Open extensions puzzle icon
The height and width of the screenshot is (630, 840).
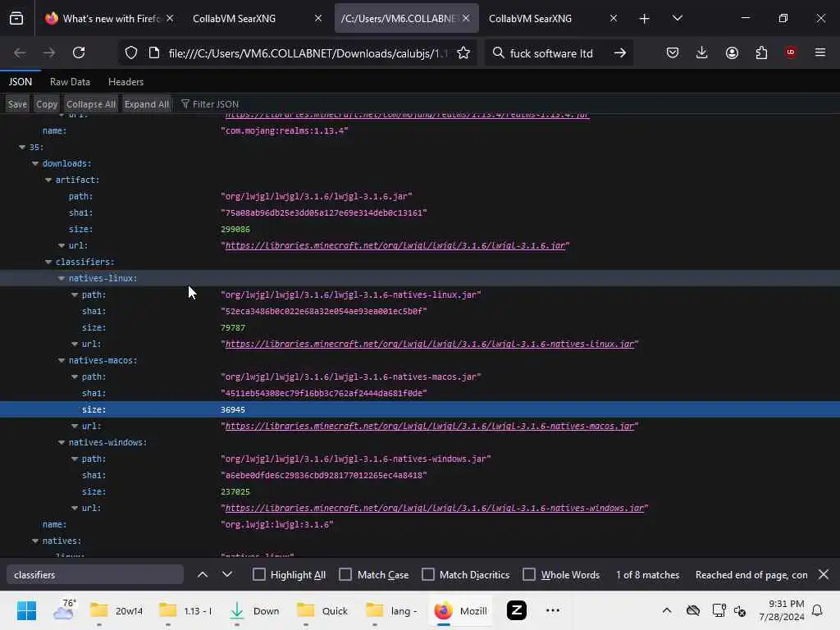coord(761,52)
